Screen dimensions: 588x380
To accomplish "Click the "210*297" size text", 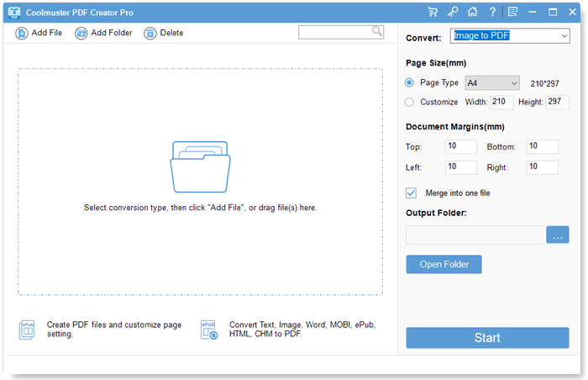I will click(544, 83).
